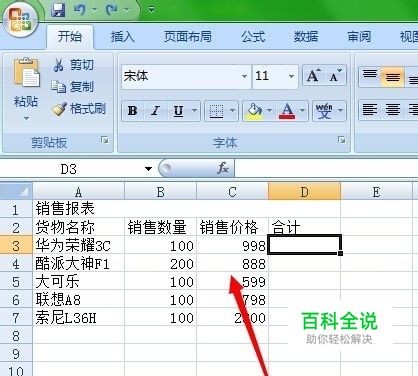
Task: Open fill color dropdown arrow
Action: pos(269,111)
